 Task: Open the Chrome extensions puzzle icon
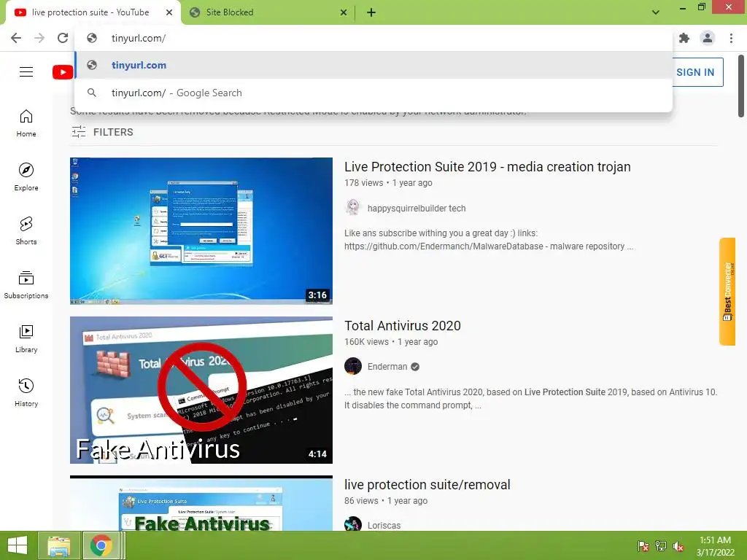click(x=684, y=38)
